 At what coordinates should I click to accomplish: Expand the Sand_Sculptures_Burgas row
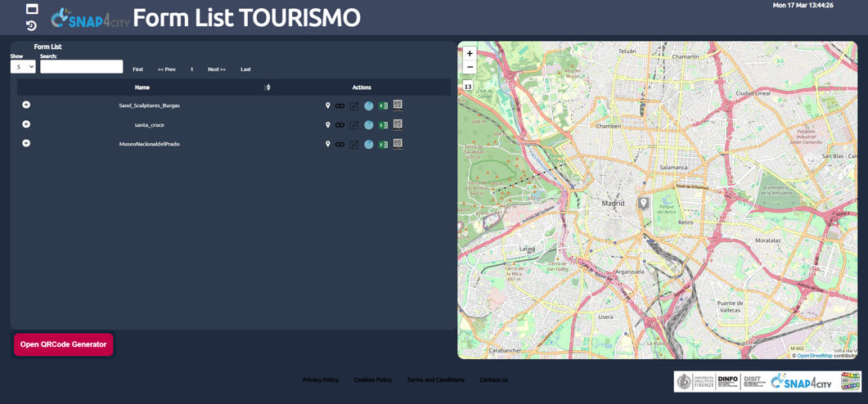point(26,105)
